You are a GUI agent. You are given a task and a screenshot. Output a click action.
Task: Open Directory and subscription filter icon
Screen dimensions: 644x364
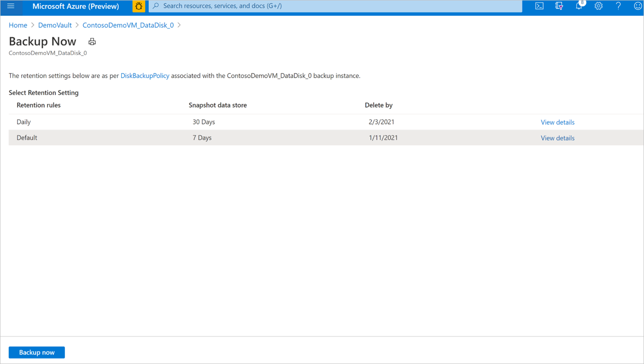559,6
